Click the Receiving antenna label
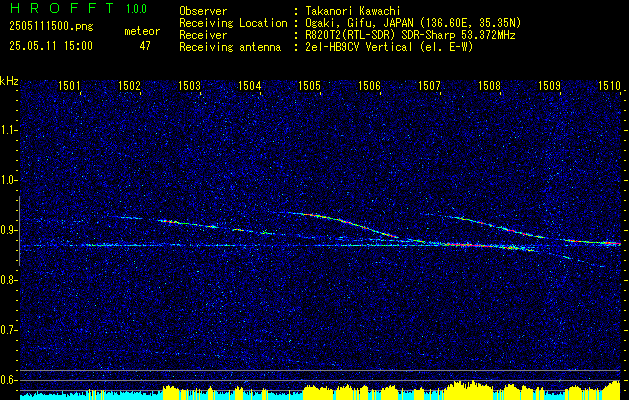Image resolution: width=629 pixels, height=400 pixels. [x=230, y=47]
